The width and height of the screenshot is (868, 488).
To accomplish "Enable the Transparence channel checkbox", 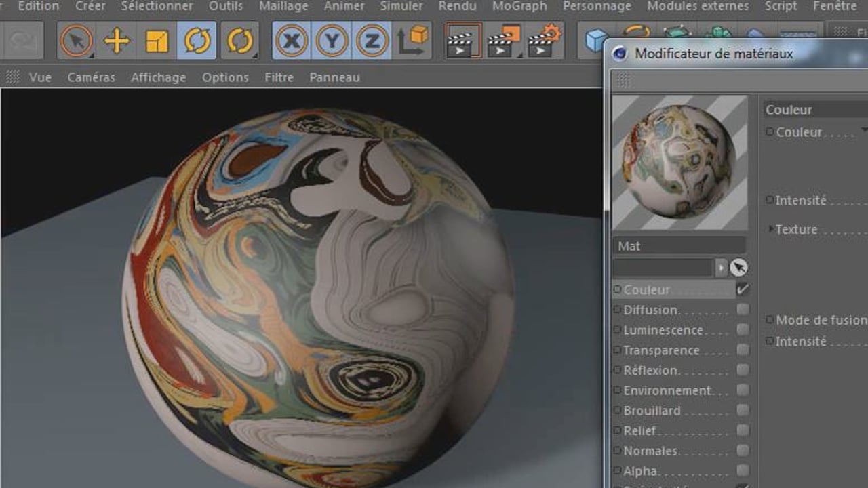I will pyautogui.click(x=743, y=350).
